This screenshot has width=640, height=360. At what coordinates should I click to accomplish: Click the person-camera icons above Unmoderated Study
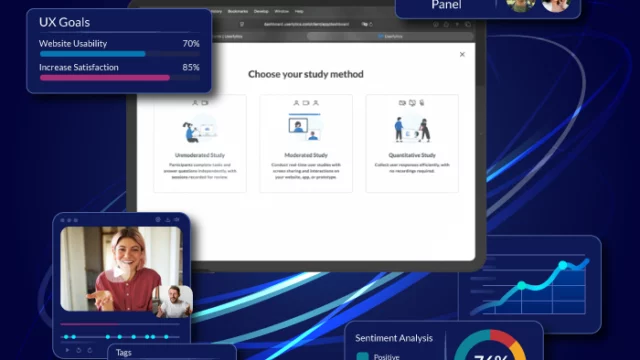pyautogui.click(x=200, y=103)
